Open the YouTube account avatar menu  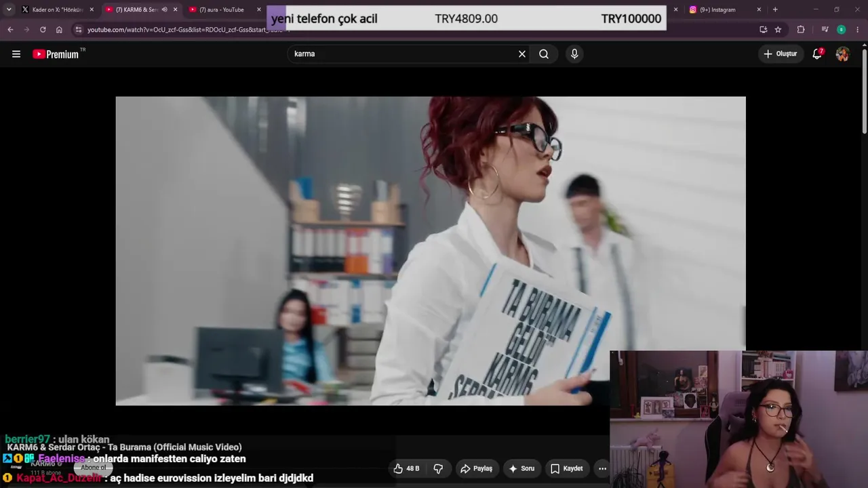(842, 54)
